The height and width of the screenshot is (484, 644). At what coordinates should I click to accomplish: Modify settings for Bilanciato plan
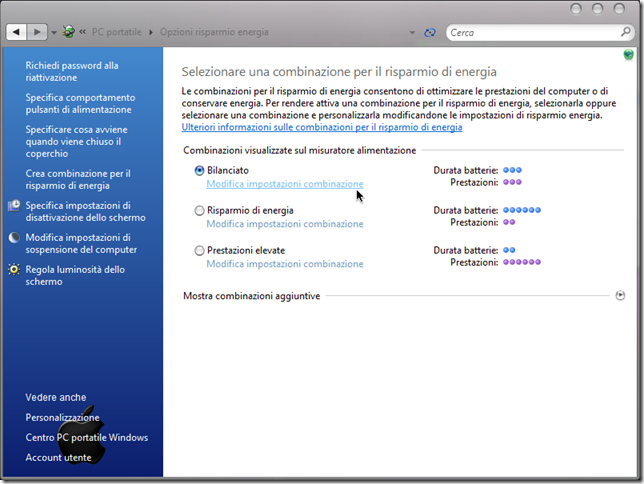click(285, 184)
